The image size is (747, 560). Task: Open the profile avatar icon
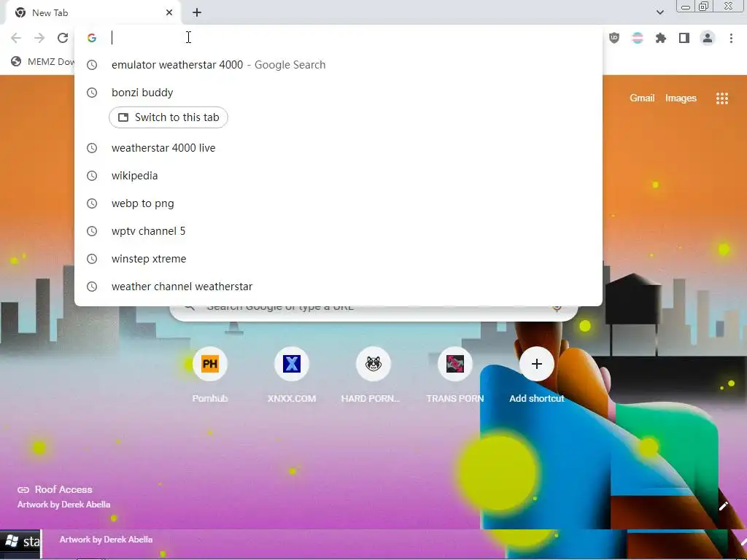(708, 38)
